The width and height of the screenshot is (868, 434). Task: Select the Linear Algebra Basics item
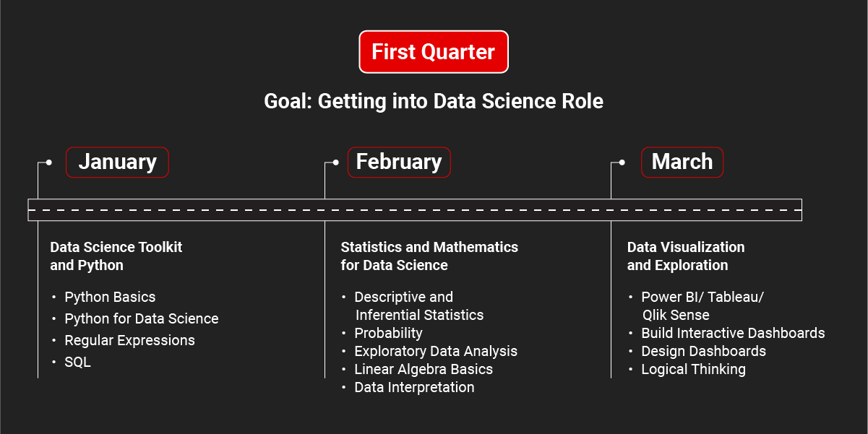point(424,369)
